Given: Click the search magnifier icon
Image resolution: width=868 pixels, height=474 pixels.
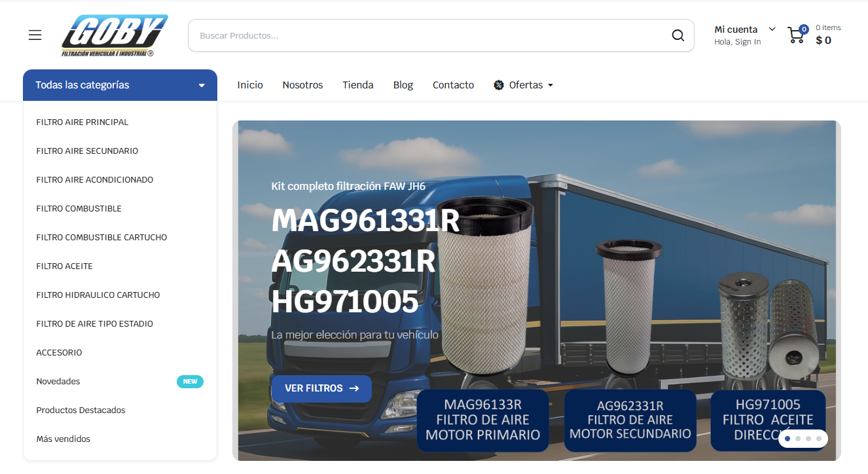Looking at the screenshot, I should pos(678,35).
